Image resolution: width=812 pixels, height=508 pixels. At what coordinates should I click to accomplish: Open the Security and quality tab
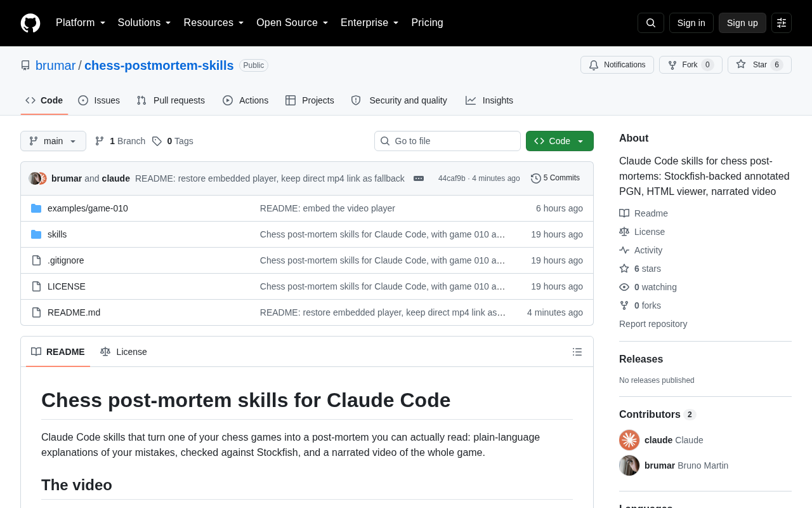399,100
